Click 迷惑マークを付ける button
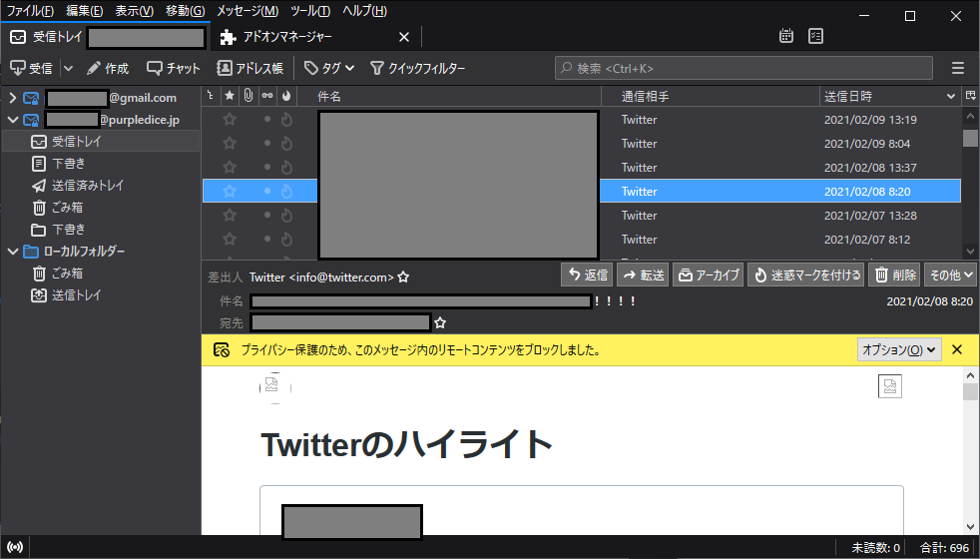 pos(807,275)
